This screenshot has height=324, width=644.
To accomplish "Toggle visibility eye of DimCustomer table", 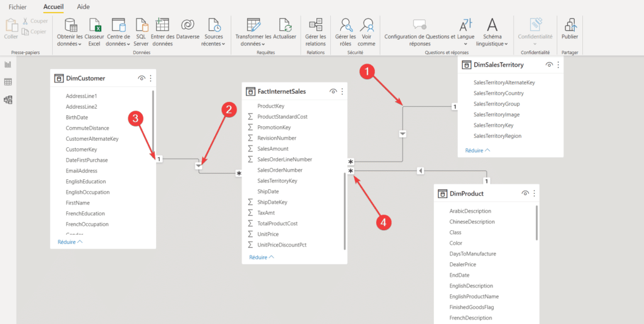I will tap(142, 78).
